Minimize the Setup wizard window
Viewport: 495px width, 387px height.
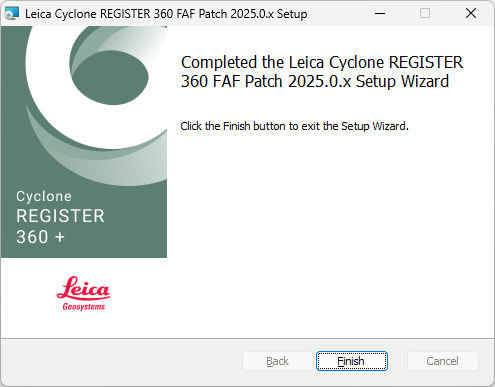[x=380, y=13]
